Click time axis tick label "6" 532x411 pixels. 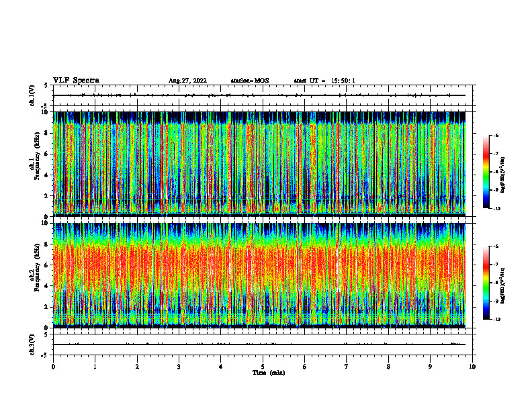[305, 367]
